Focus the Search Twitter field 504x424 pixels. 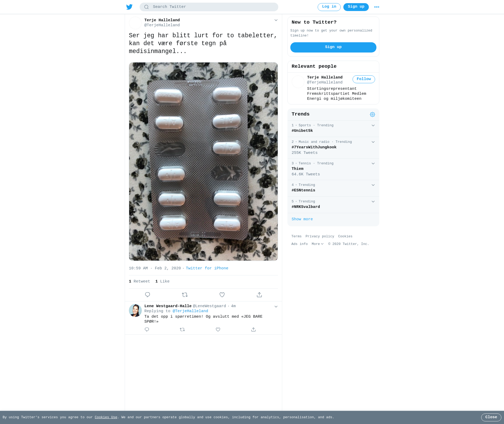pyautogui.click(x=209, y=7)
